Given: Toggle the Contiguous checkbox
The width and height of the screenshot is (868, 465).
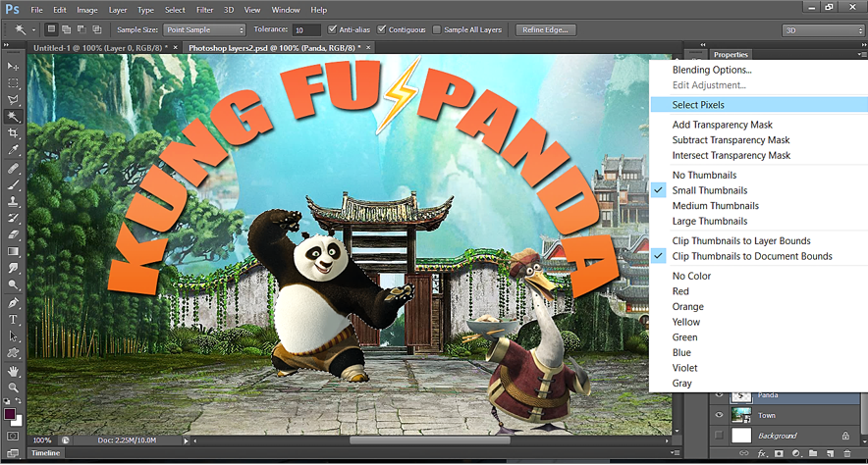Looking at the screenshot, I should [381, 29].
